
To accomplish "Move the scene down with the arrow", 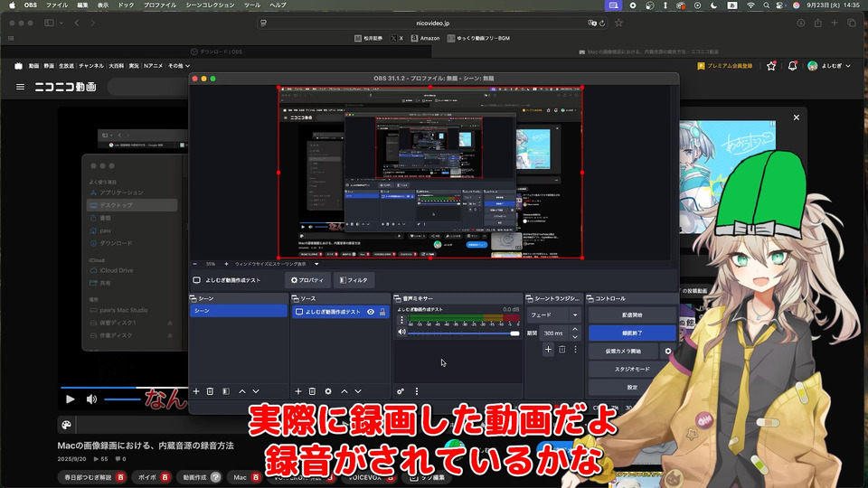I will coord(256,391).
